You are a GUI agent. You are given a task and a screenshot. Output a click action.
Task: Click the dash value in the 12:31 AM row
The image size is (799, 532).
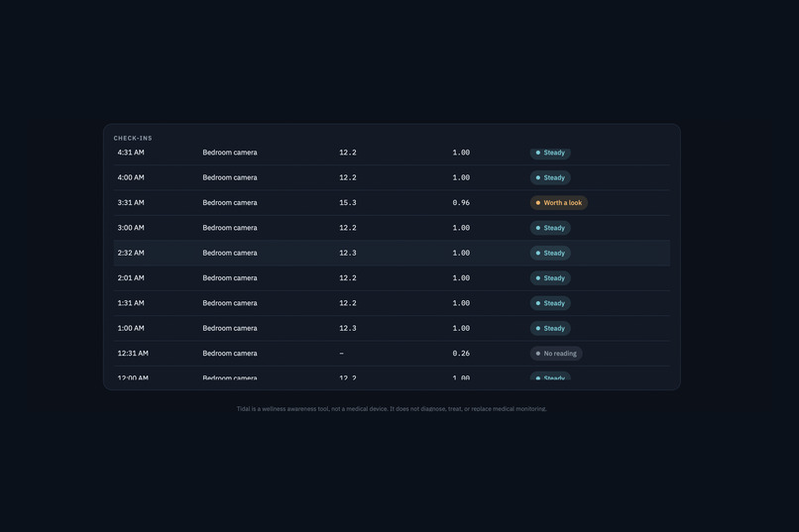(x=341, y=354)
